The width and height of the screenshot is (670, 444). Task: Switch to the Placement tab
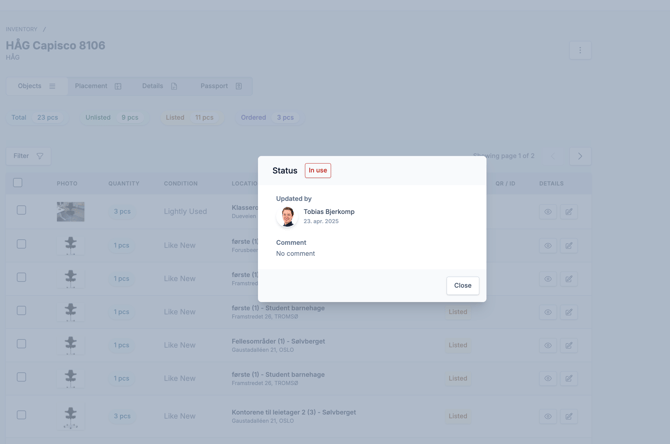point(98,86)
